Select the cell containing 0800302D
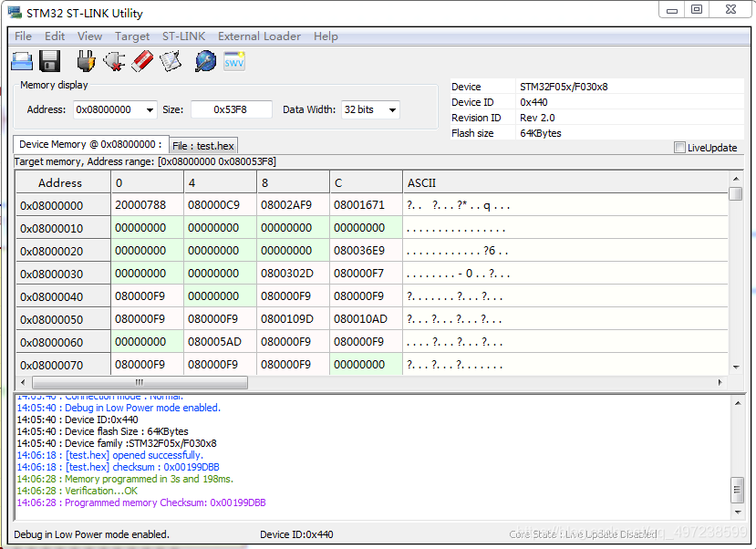756x549 pixels. coord(293,274)
